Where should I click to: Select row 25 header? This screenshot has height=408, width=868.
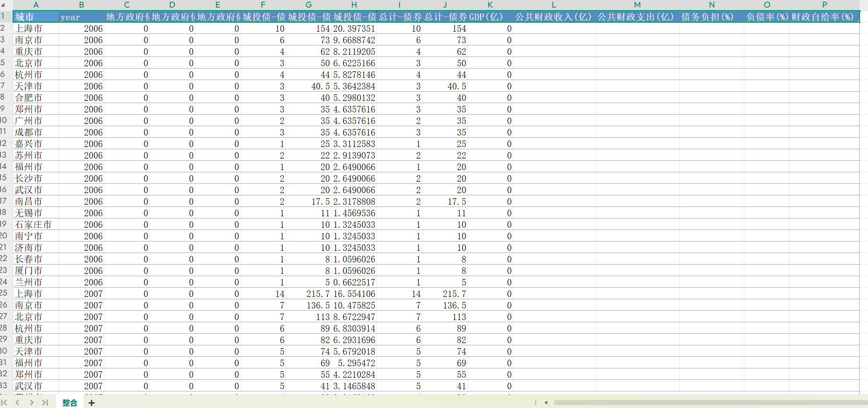coord(4,294)
